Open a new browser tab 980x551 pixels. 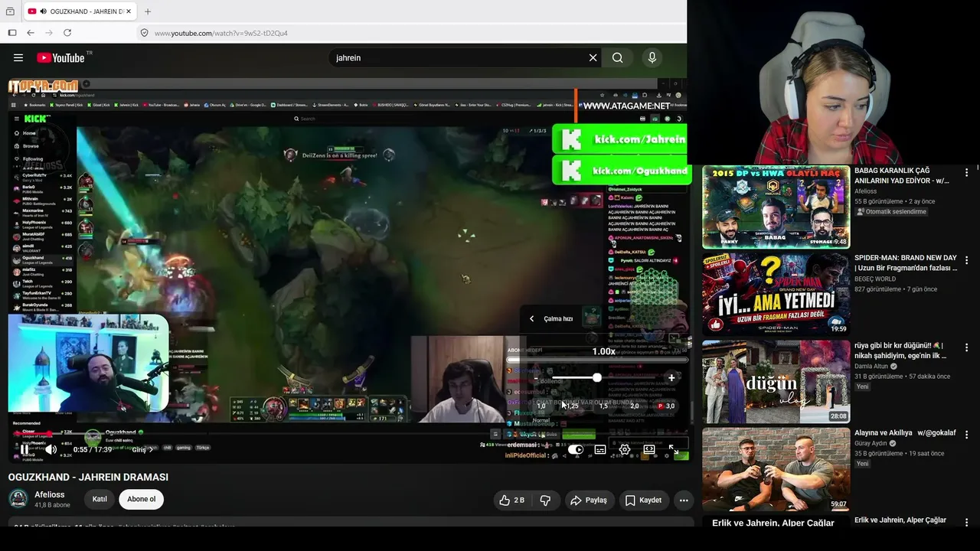[148, 11]
